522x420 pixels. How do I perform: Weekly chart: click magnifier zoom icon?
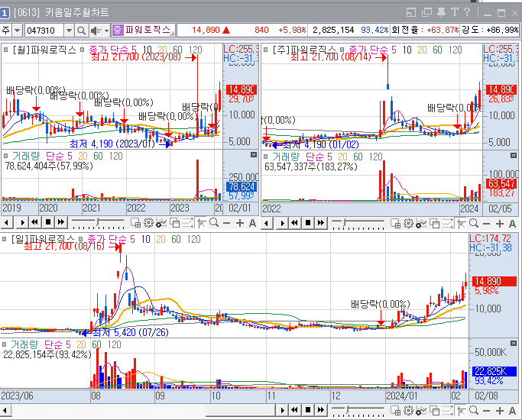[474, 224]
